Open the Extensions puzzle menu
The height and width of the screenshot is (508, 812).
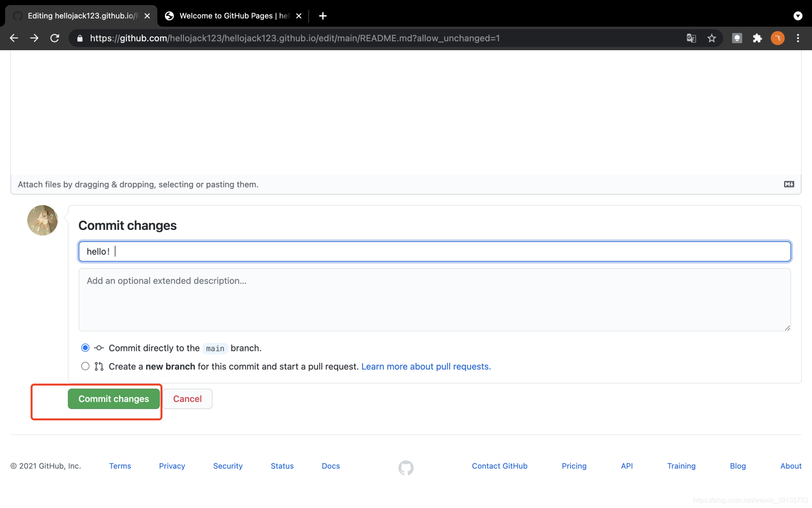coord(757,38)
